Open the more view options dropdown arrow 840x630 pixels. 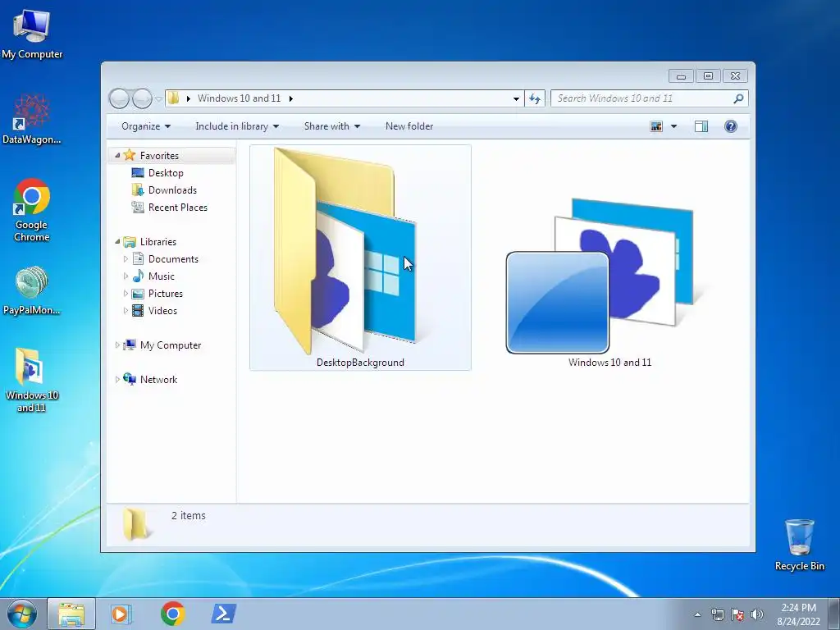674,126
